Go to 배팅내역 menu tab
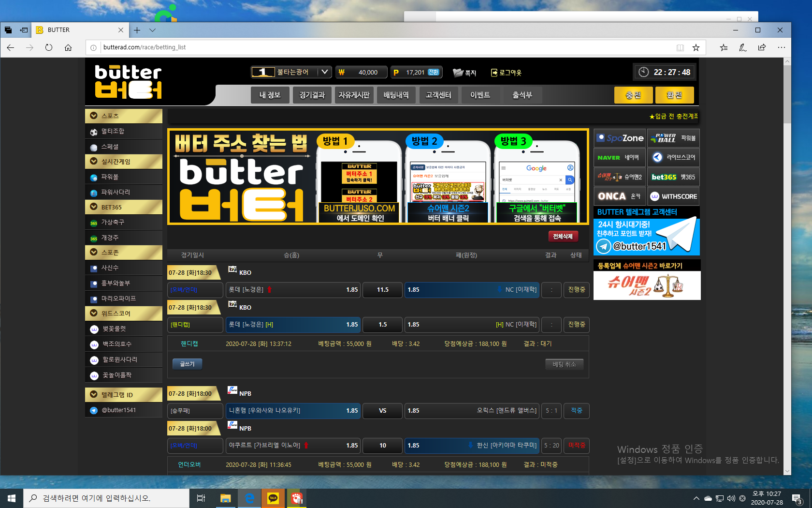 396,95
